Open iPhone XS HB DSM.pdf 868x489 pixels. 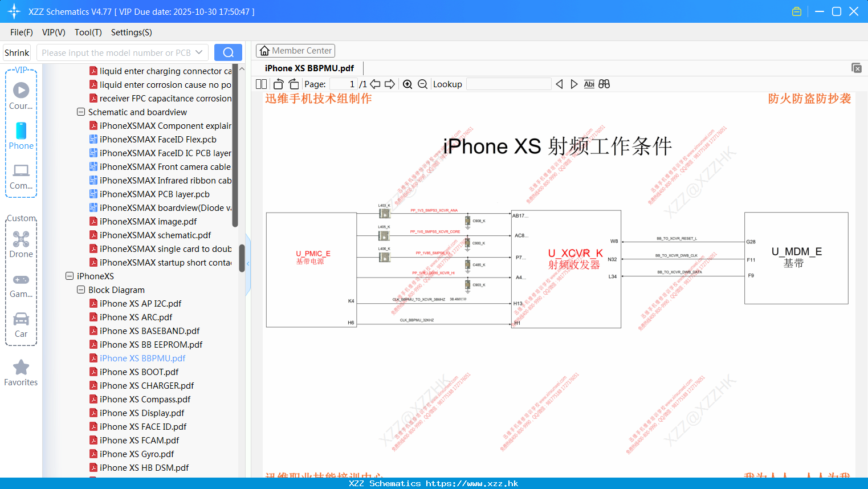pyautogui.click(x=144, y=468)
